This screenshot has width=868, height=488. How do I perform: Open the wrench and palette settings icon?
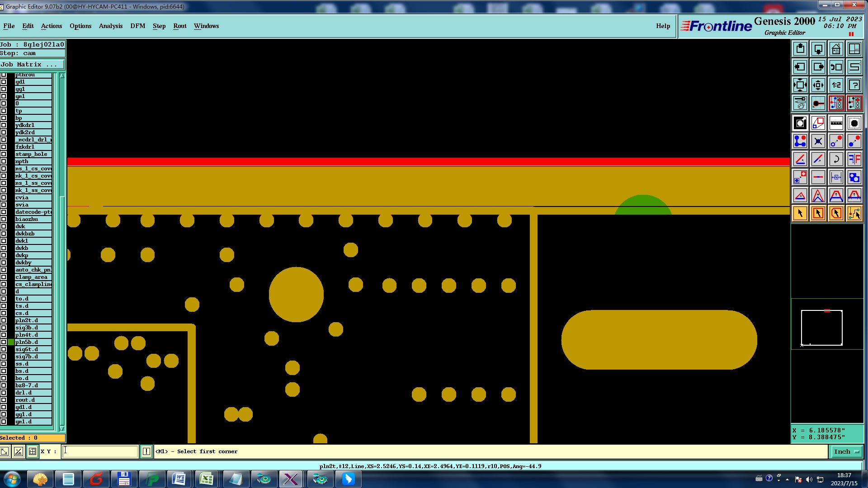[800, 103]
